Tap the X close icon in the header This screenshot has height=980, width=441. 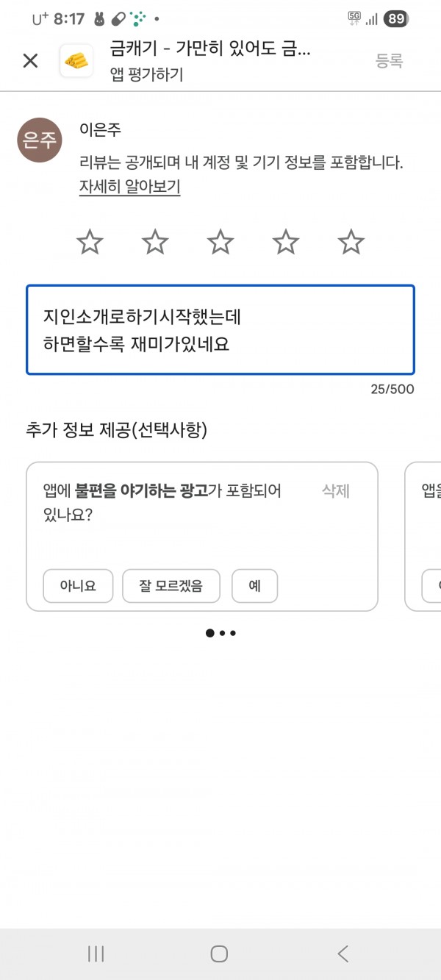(x=30, y=61)
